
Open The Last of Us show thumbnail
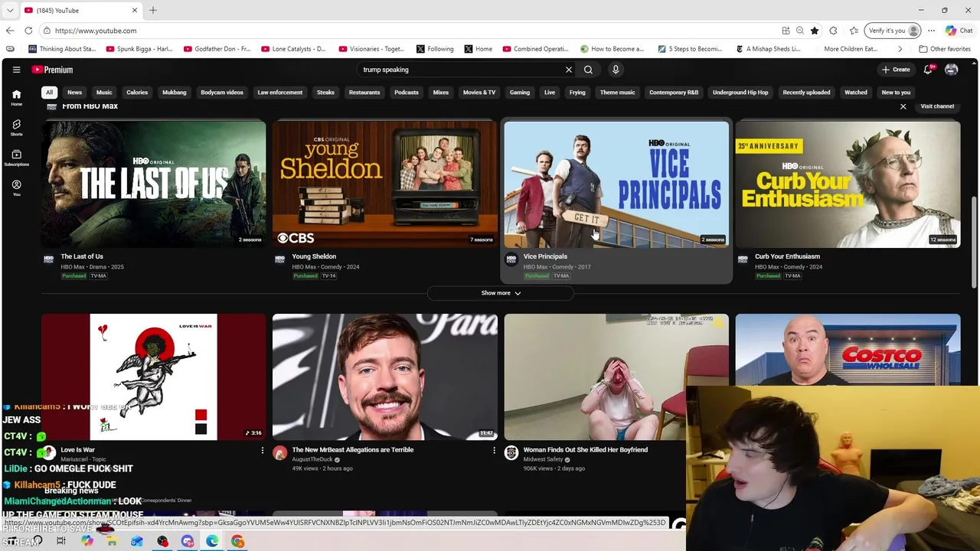click(x=154, y=184)
